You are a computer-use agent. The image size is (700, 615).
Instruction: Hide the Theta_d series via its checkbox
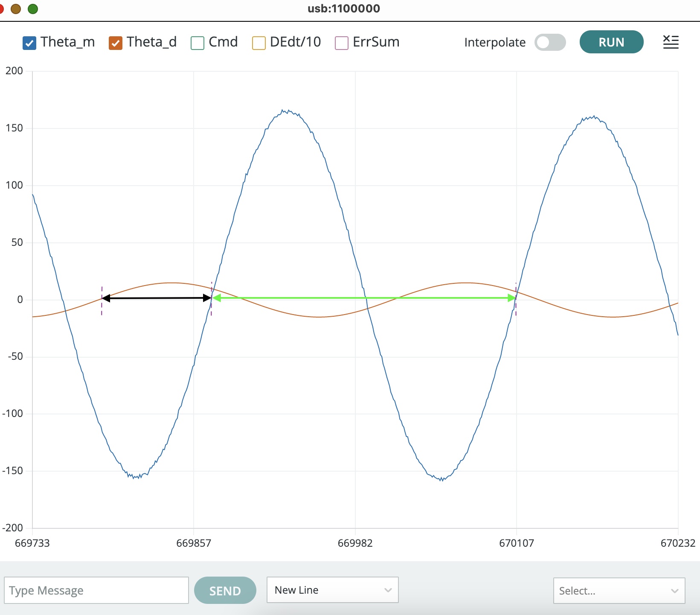(116, 43)
